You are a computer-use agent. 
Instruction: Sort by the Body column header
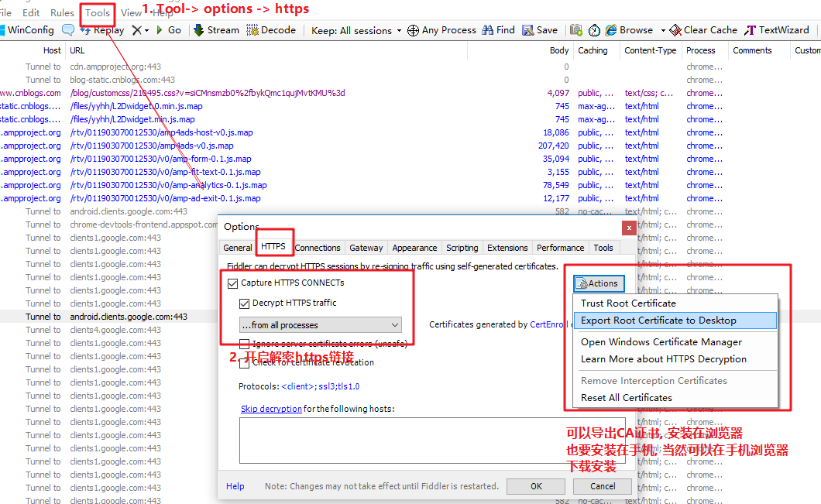coord(558,50)
